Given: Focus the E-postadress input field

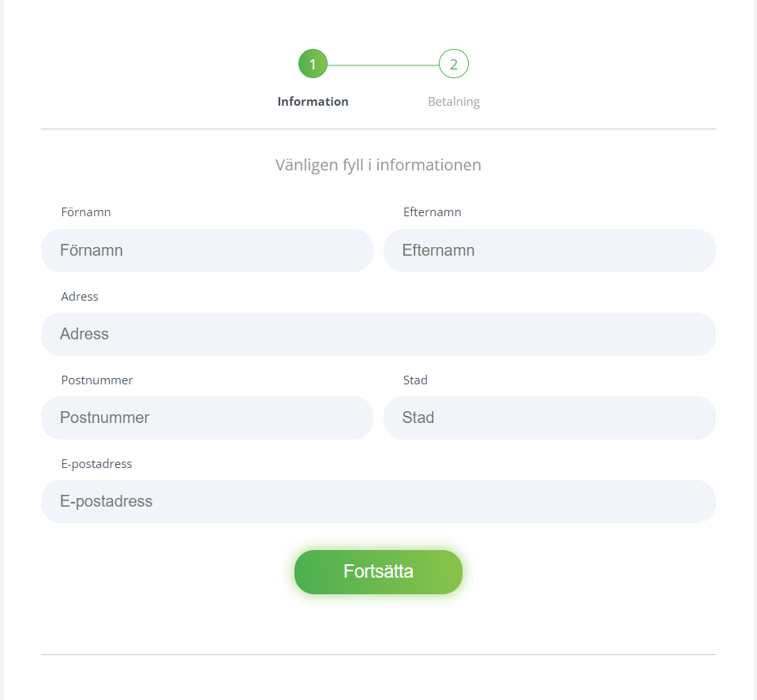Looking at the screenshot, I should [x=379, y=501].
